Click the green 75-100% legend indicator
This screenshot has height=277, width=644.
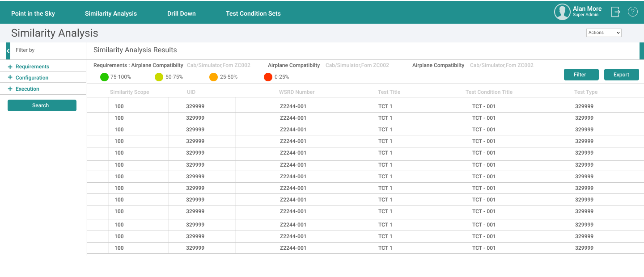(x=104, y=77)
